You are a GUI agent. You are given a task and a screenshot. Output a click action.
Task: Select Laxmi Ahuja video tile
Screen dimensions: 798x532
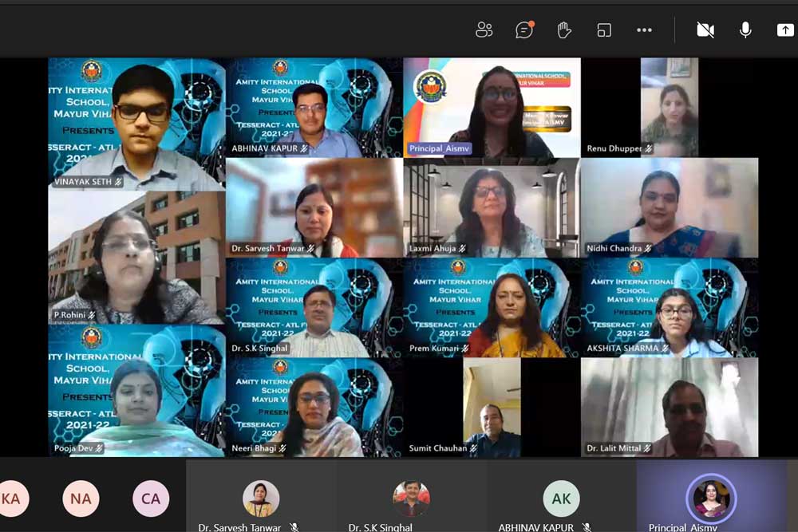point(492,207)
